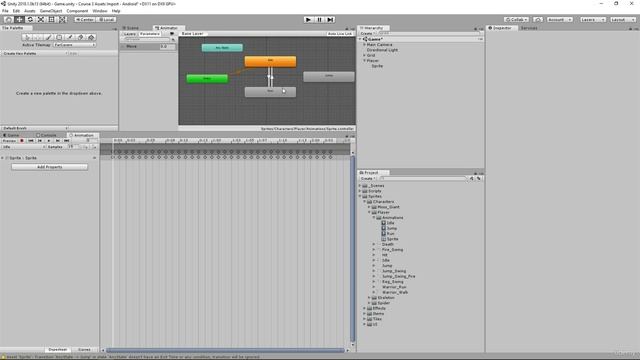Go to next keyframe in Animation
640x360 pixels.
[x=58, y=141]
